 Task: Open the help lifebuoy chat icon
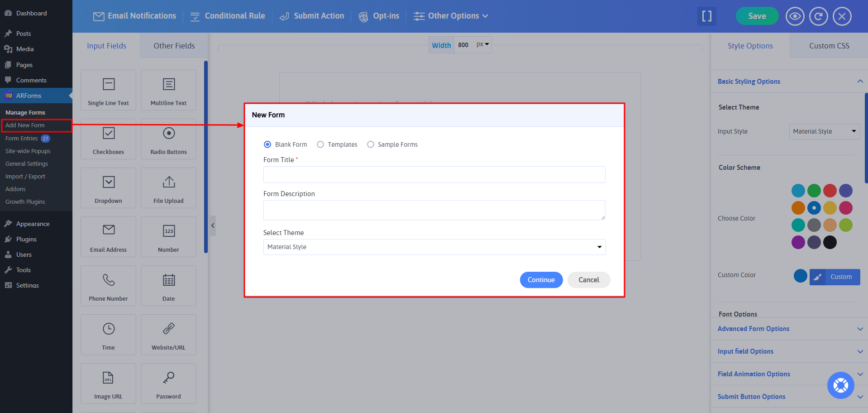[840, 385]
